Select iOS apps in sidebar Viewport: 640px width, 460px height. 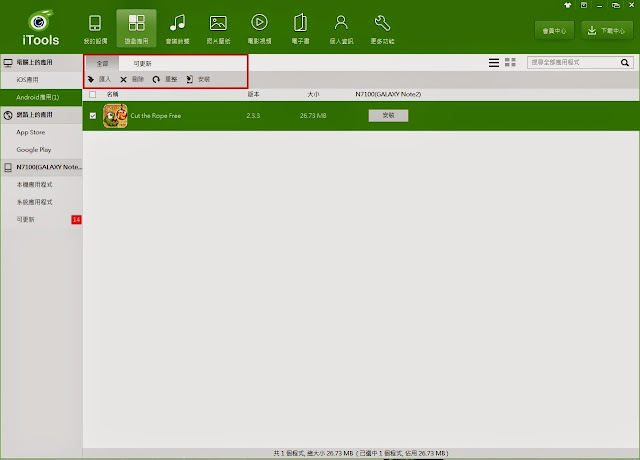(x=41, y=80)
